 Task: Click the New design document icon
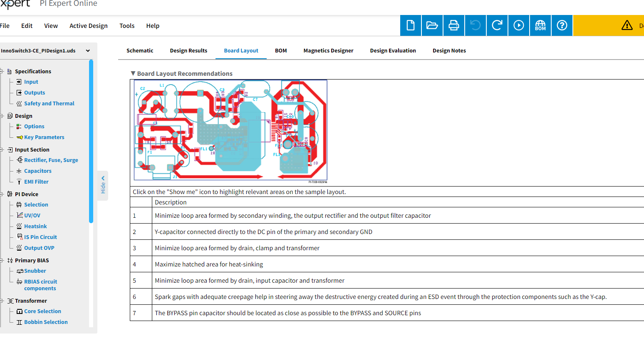tap(411, 25)
